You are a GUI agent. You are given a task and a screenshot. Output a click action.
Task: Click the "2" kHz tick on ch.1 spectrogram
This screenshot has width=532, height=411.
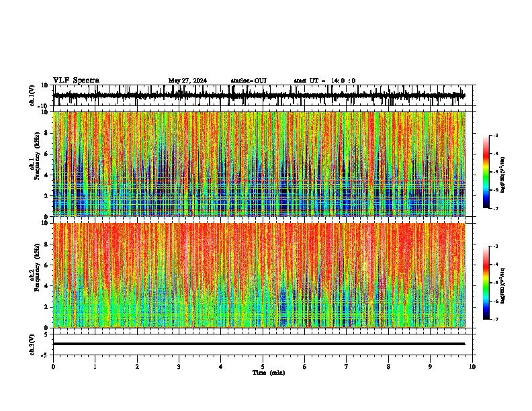[x=46, y=195]
